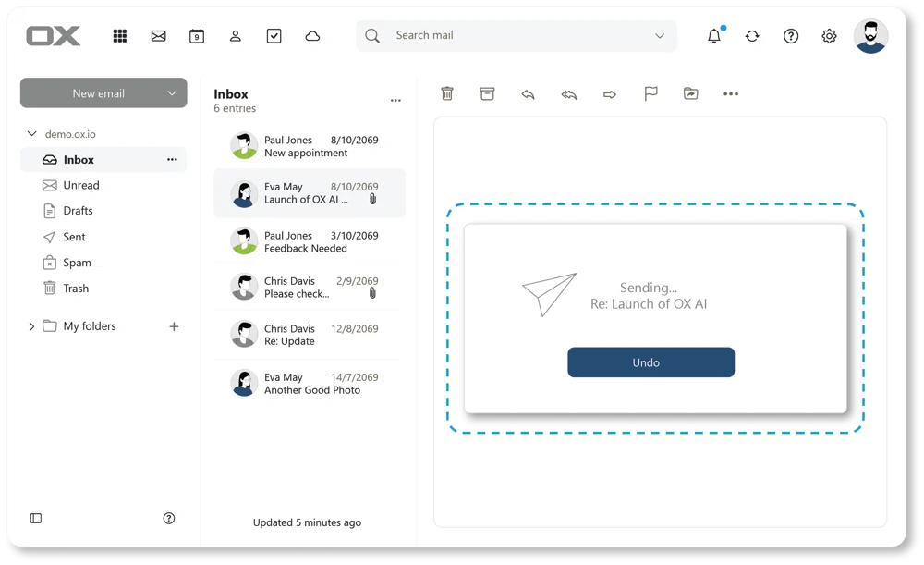Open the Calendar app icon
Viewport: 924px width, 565px height.
pyautogui.click(x=197, y=36)
